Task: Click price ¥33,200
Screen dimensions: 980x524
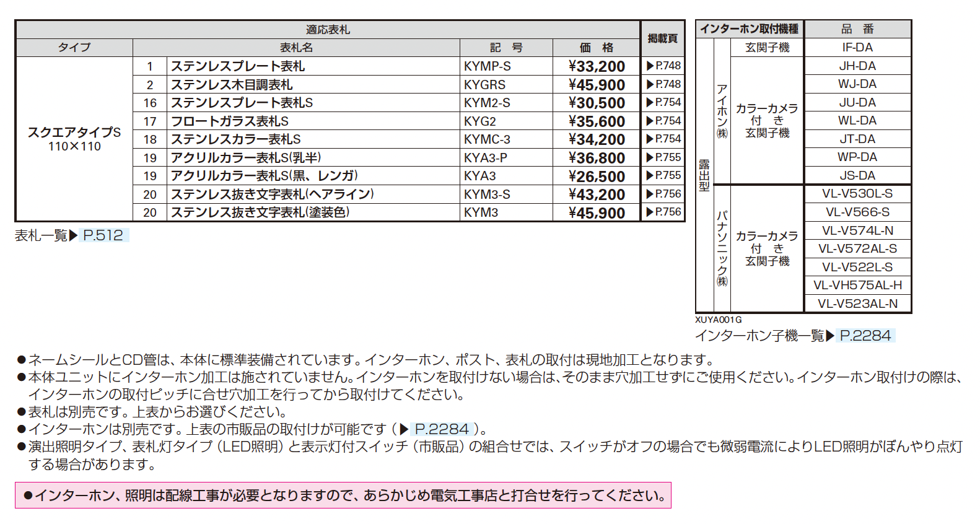Action: [597, 66]
